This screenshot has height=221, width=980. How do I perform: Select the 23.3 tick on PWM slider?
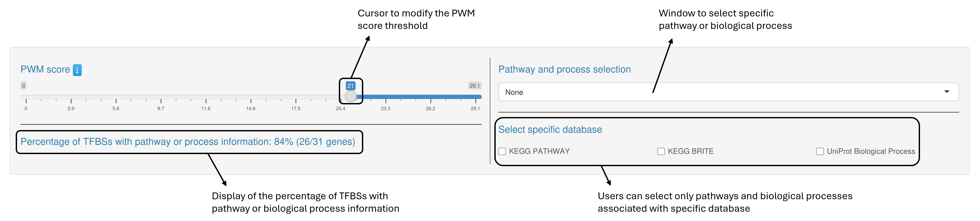click(x=386, y=97)
